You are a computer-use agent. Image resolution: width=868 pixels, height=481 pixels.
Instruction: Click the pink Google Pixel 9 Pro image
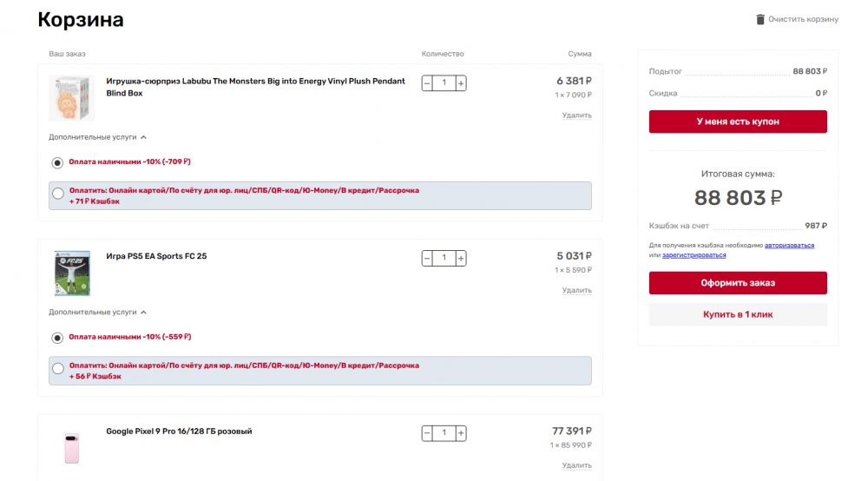[x=71, y=448]
